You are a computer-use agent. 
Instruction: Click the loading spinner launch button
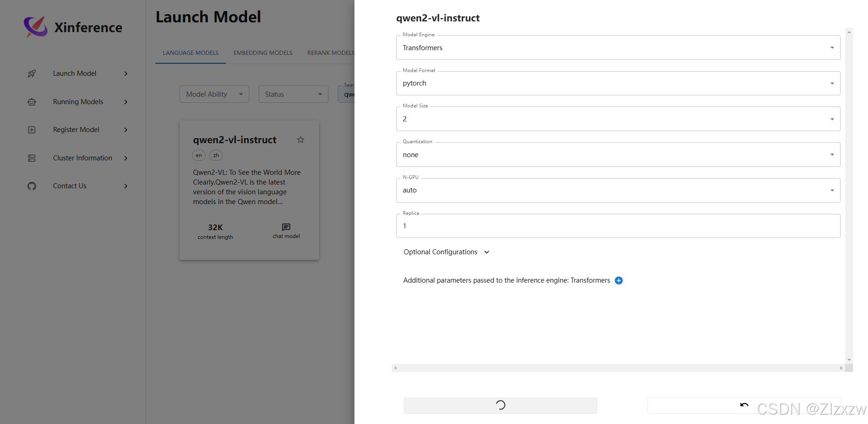[x=501, y=405]
